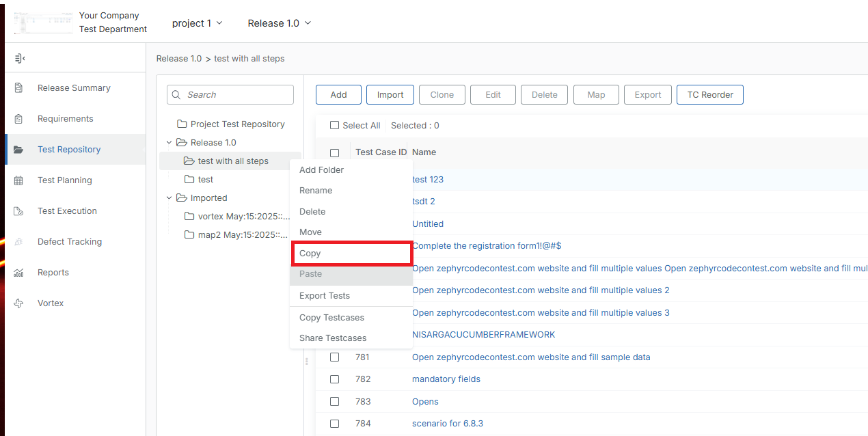Click the Reports chart icon
Viewport: 868px width, 436px height.
tap(19, 273)
